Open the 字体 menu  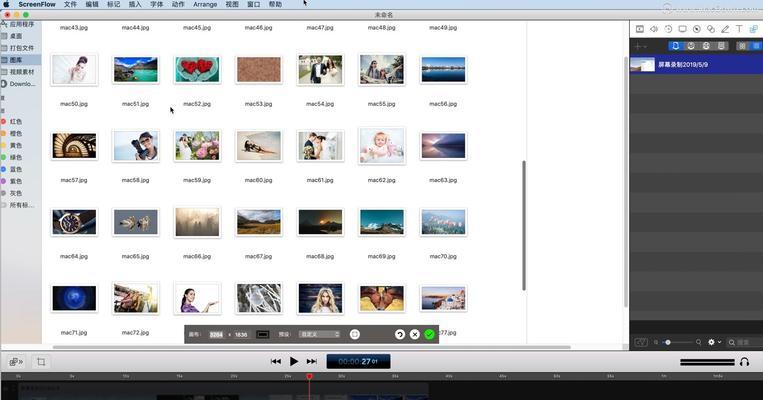pos(157,4)
